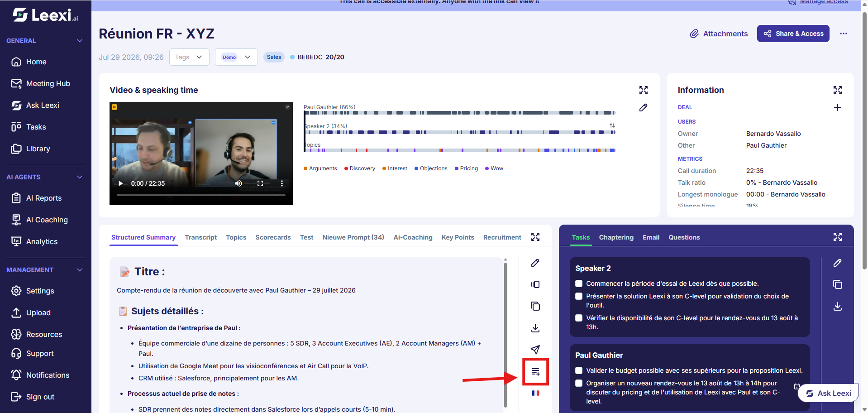Expand the summary panel to fullscreen
Viewport: 868px width, 413px height.
[x=535, y=237]
